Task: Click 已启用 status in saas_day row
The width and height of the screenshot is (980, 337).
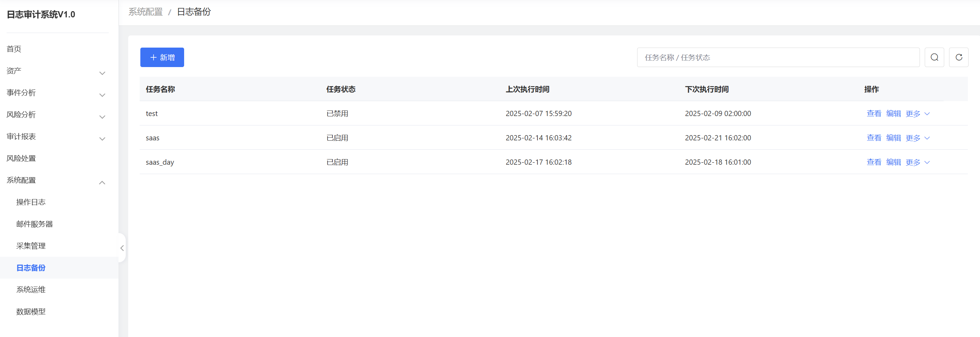Action: coord(337,162)
